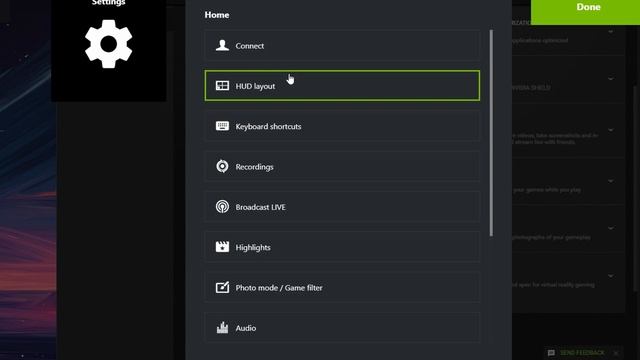The image size is (640, 360).
Task: Open the HUD layout settings
Action: 342,86
